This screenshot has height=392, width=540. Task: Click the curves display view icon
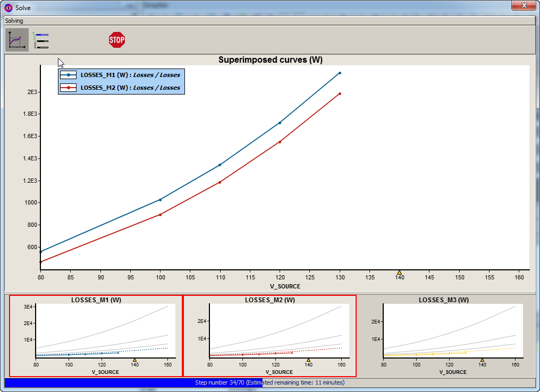[17, 40]
